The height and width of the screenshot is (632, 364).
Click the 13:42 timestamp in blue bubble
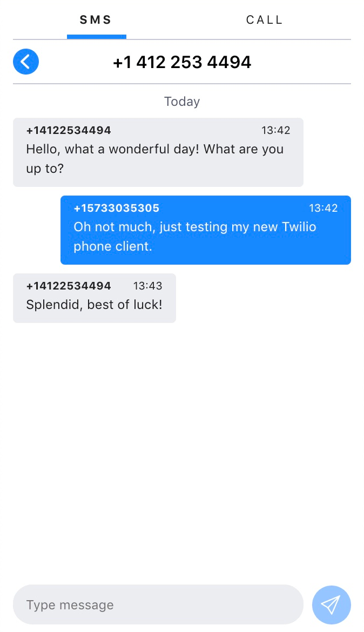pyautogui.click(x=323, y=208)
